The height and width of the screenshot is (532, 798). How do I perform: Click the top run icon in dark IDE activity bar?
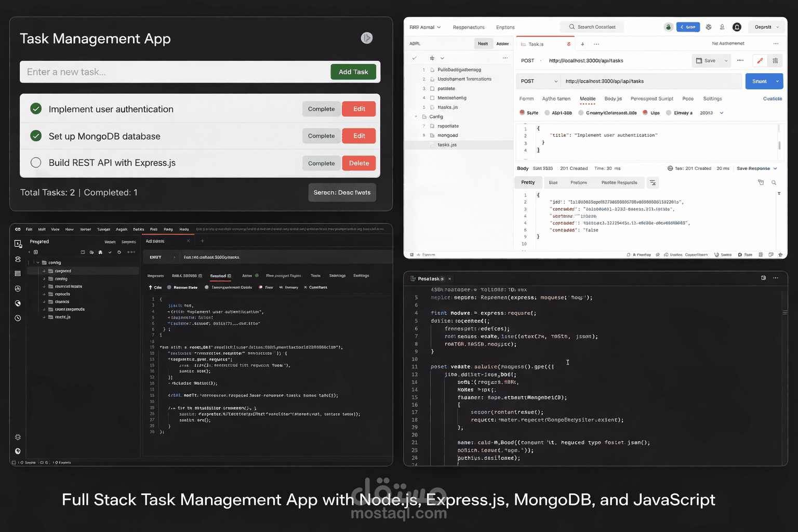[18, 244]
